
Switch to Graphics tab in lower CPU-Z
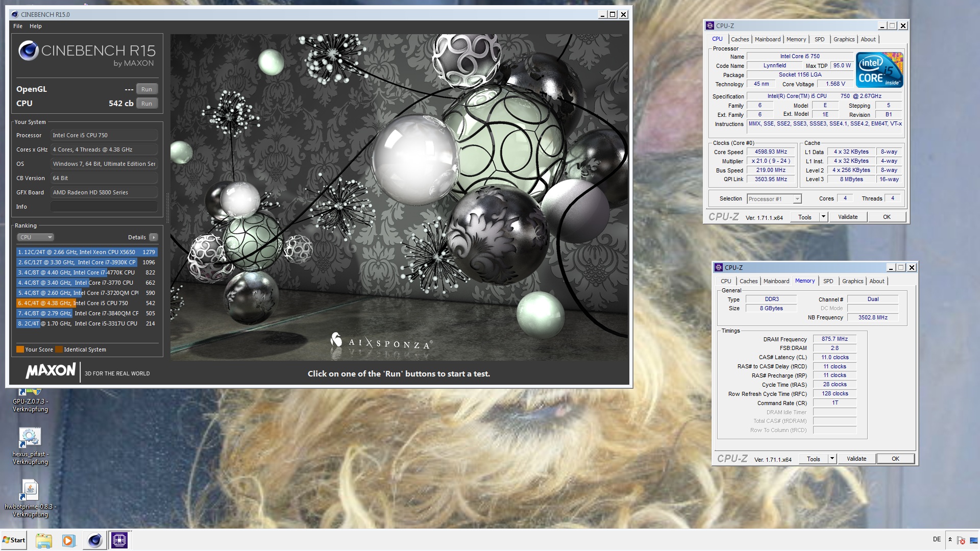coord(852,281)
